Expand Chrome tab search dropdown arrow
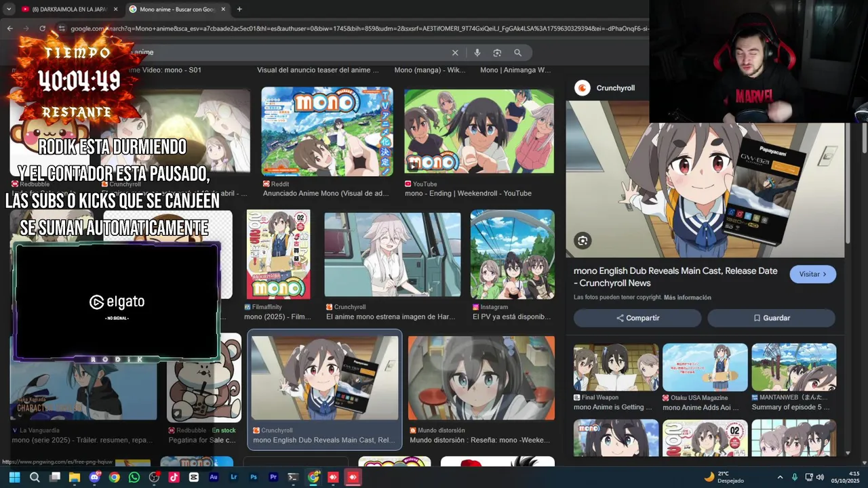Image resolution: width=868 pixels, height=488 pixels. 9,9
